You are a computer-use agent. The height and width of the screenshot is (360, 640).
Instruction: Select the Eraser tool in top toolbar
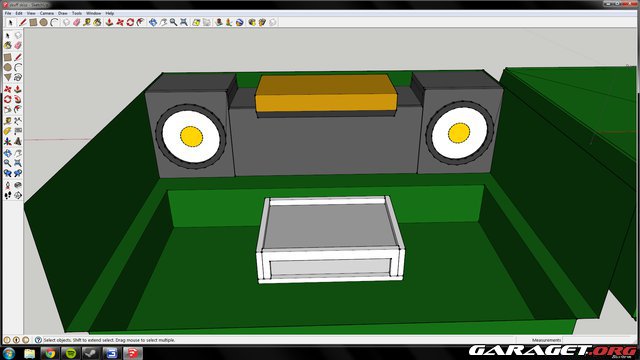coord(77,22)
